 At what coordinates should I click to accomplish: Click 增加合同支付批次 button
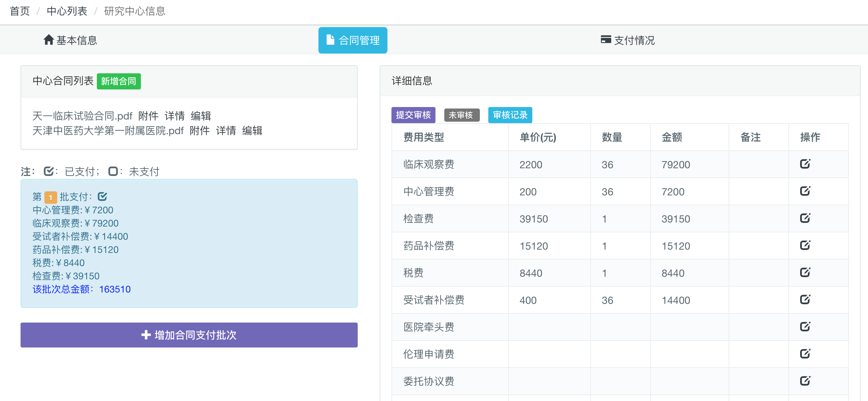(x=189, y=335)
